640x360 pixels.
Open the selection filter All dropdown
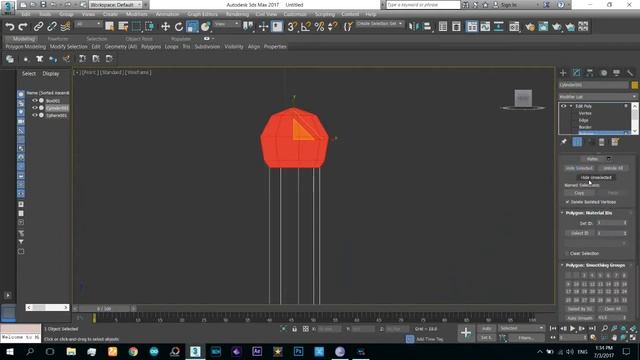(87, 24)
